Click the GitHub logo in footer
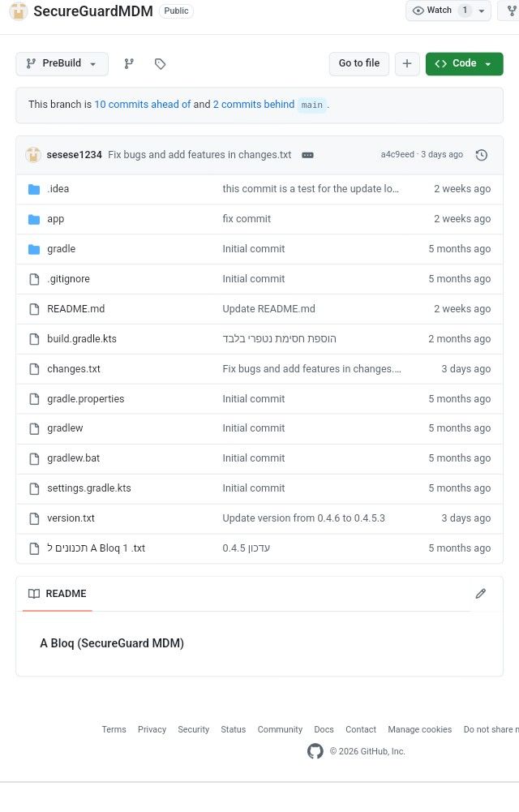519x812 pixels. pyautogui.click(x=315, y=751)
